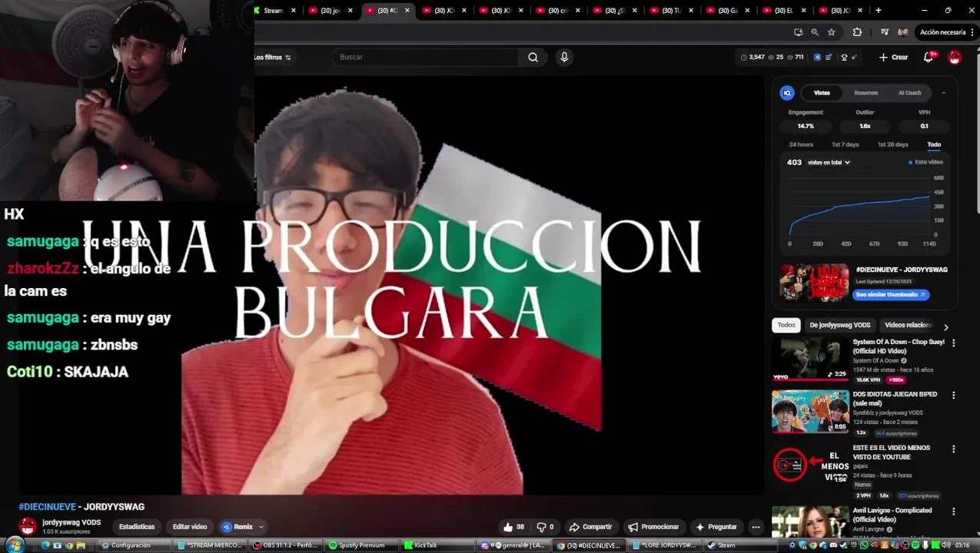Click the Windows Start button
Image resolution: width=980 pixels, height=553 pixels.
[x=14, y=545]
